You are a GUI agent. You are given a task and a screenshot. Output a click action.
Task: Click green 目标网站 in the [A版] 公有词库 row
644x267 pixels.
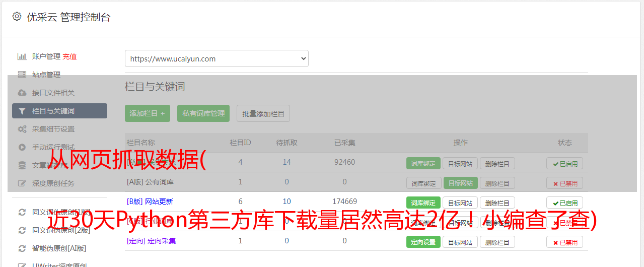(x=460, y=183)
